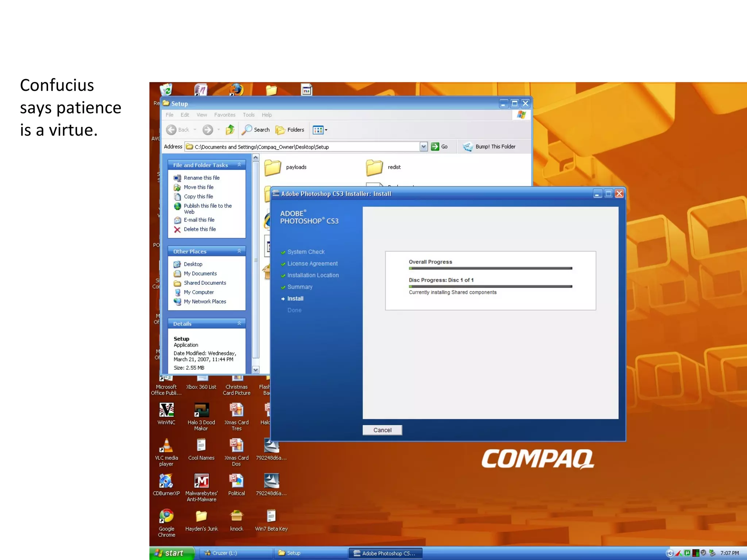Click Delete this file link
This screenshot has height=560, width=747.
(x=200, y=229)
